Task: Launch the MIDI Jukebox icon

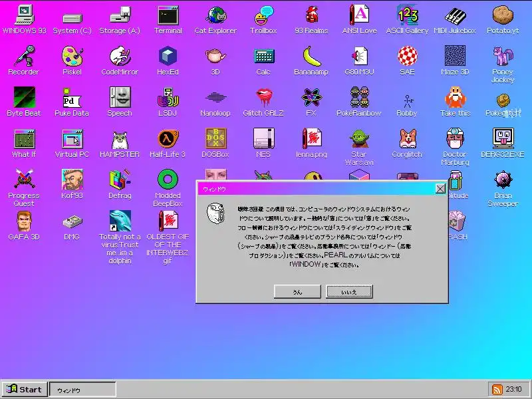Action: [x=455, y=15]
